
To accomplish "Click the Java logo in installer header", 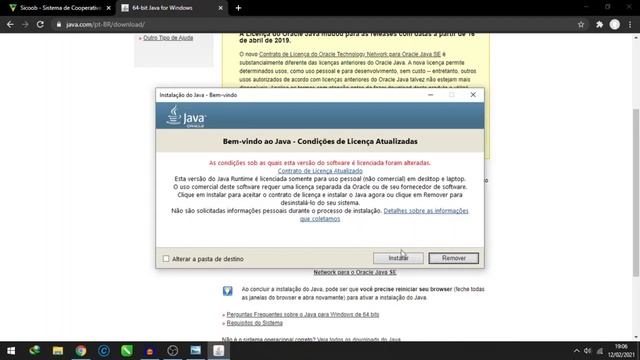I will coord(186,117).
